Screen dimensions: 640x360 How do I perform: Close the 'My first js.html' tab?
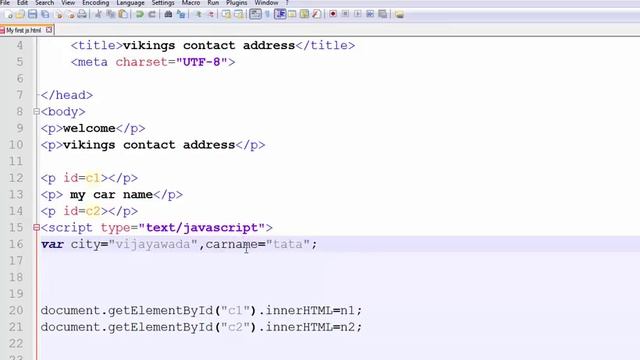pos(49,30)
